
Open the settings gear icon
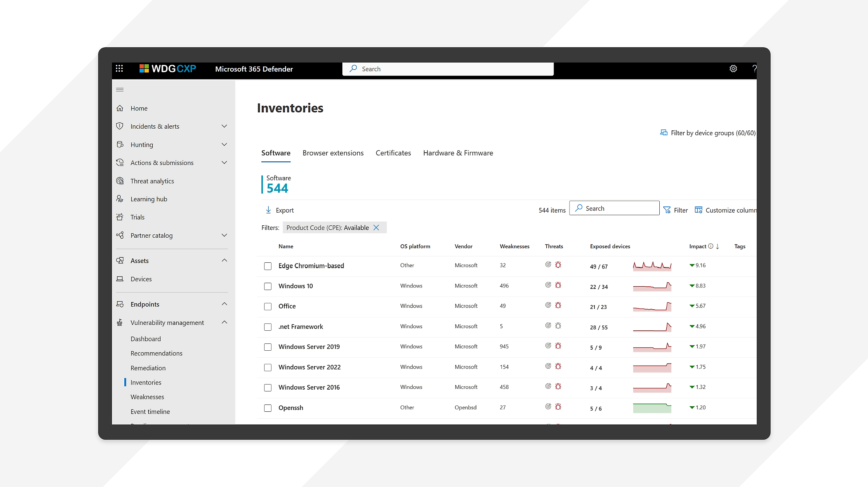click(x=733, y=69)
